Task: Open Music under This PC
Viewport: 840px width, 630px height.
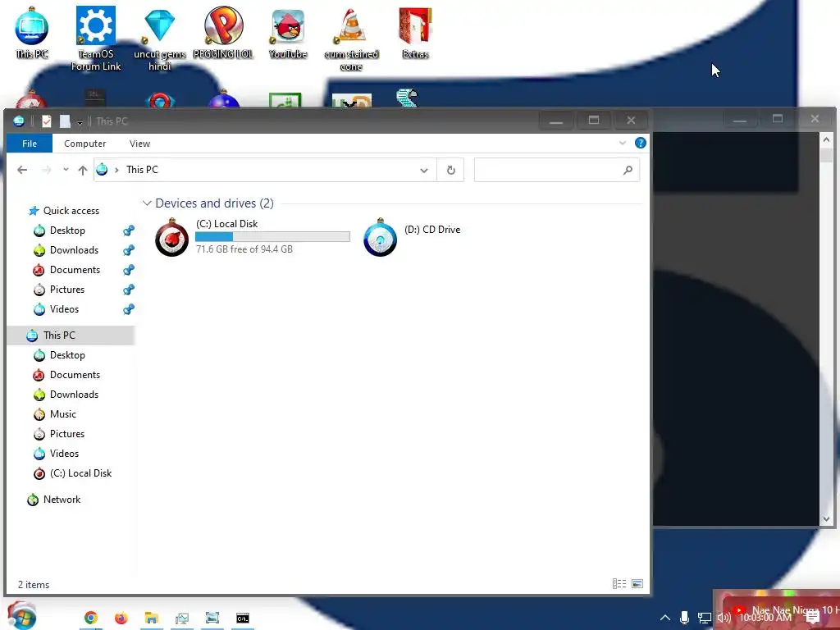Action: pos(62,414)
